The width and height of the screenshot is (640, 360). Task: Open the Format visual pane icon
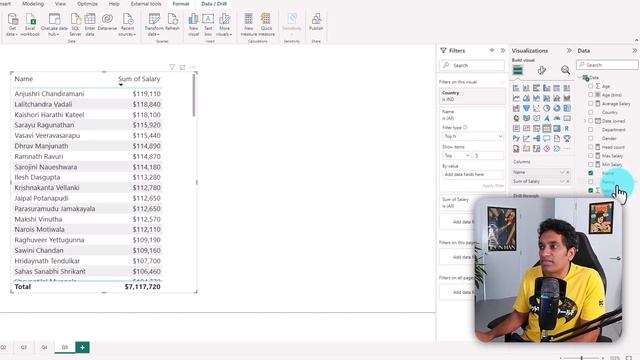[x=542, y=70]
